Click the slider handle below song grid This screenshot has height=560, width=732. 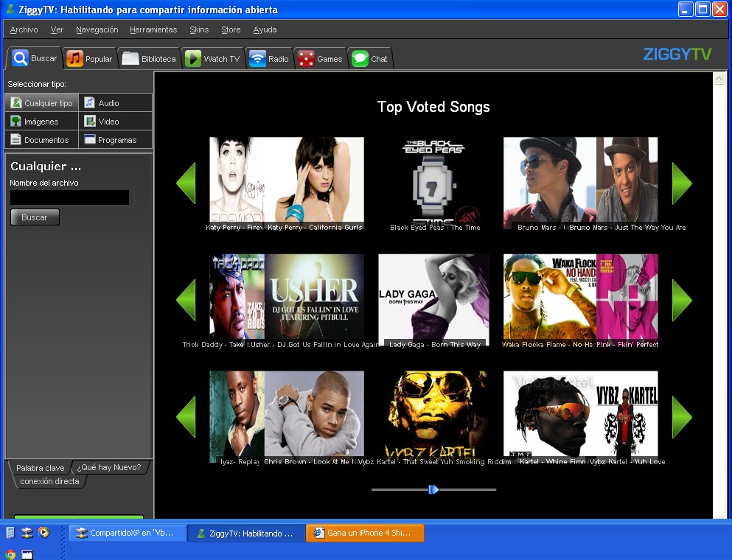point(433,489)
